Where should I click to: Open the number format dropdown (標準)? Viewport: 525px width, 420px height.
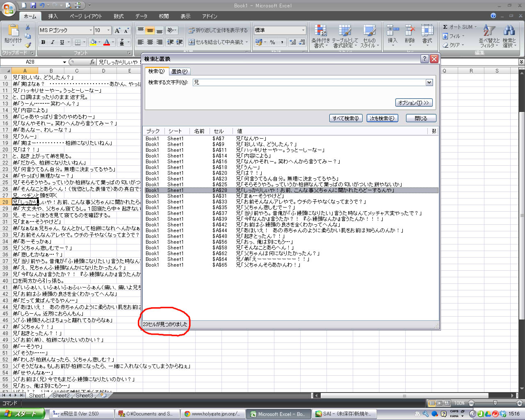(x=303, y=30)
